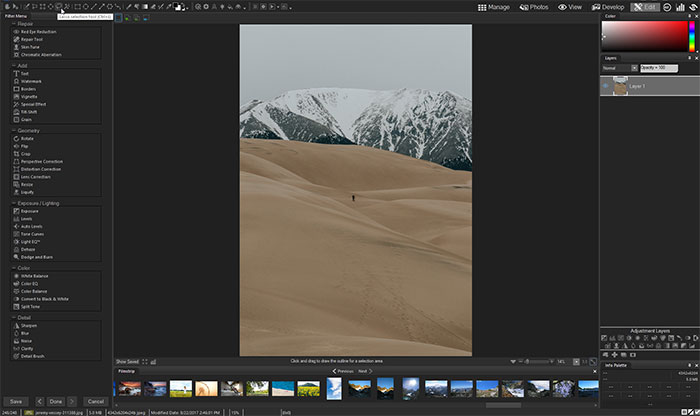700x416 pixels.
Task: Select the Filter Menu tab
Action: pos(16,16)
